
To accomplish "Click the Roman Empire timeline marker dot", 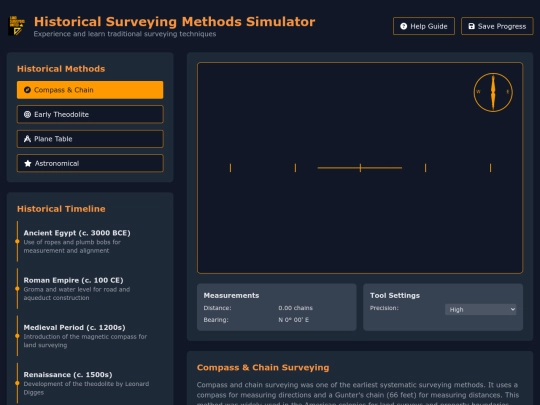I will click(17, 289).
